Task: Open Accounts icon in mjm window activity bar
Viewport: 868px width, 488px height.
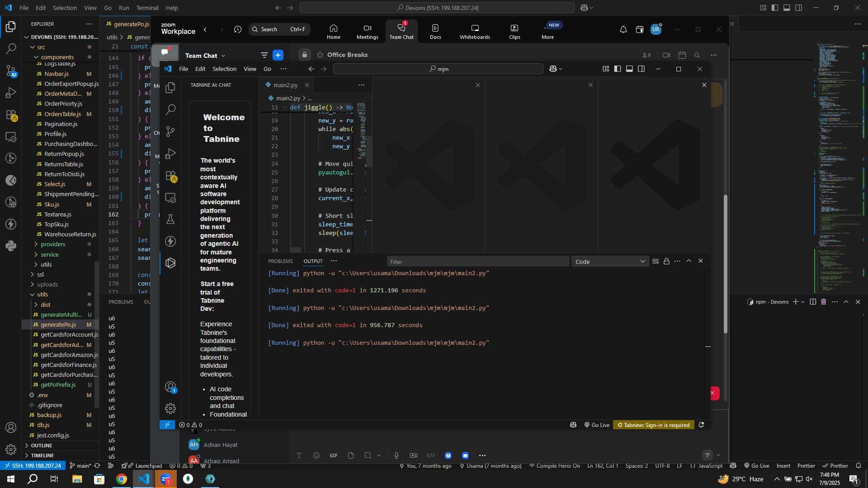Action: [x=170, y=387]
